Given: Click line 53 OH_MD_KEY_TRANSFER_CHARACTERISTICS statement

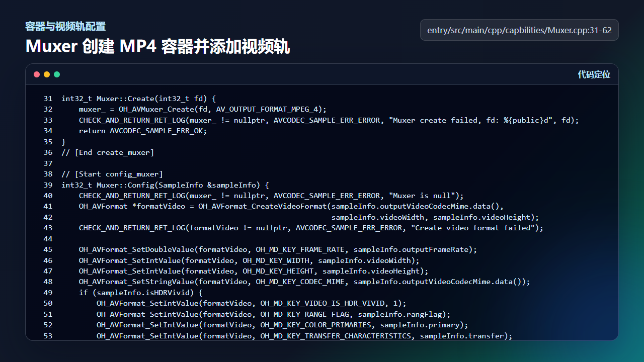Looking at the screenshot, I should point(304,336).
